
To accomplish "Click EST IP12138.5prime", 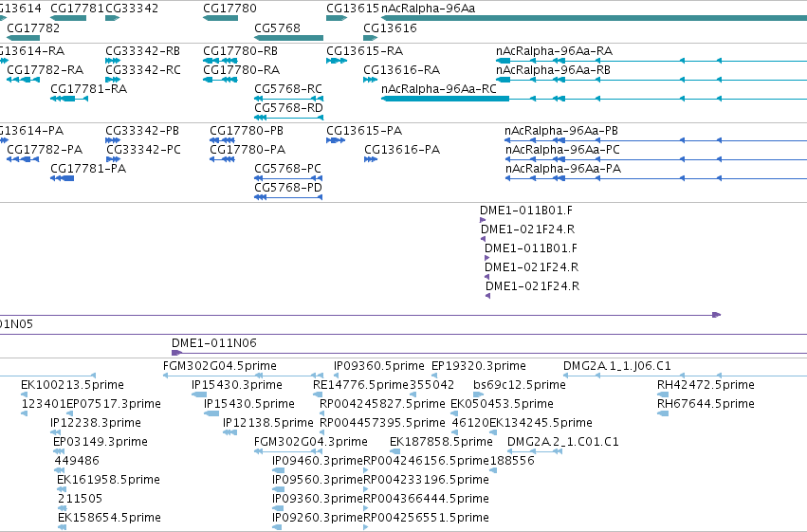I will point(268,422).
